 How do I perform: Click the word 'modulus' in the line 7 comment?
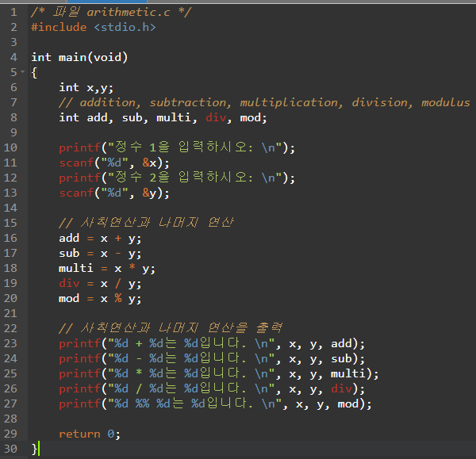tap(446, 102)
